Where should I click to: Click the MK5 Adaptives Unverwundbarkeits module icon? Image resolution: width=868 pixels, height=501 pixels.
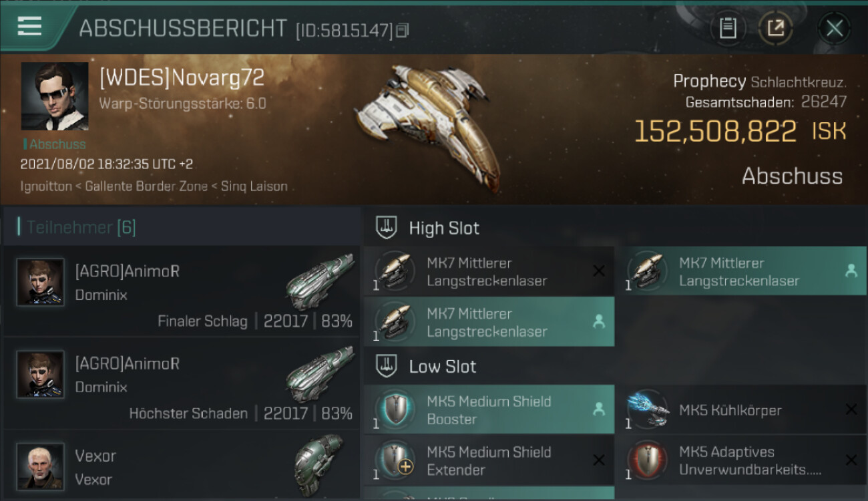(646, 460)
